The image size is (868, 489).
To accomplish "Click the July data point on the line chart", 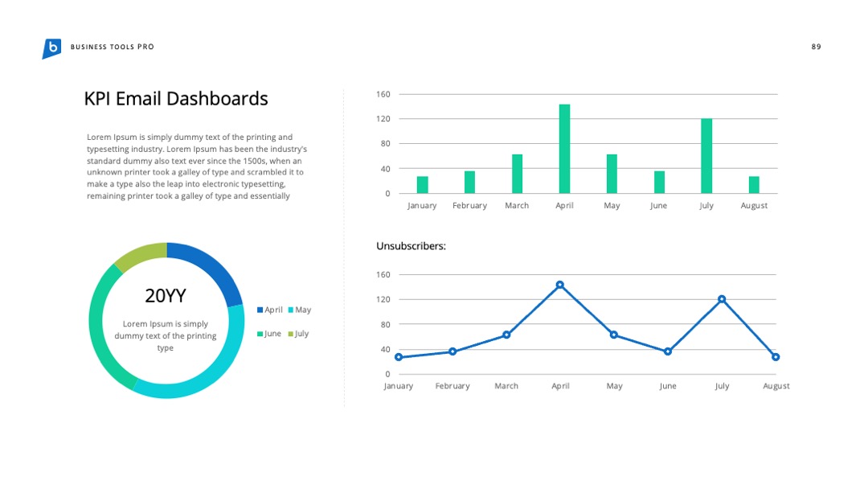I will [x=722, y=299].
